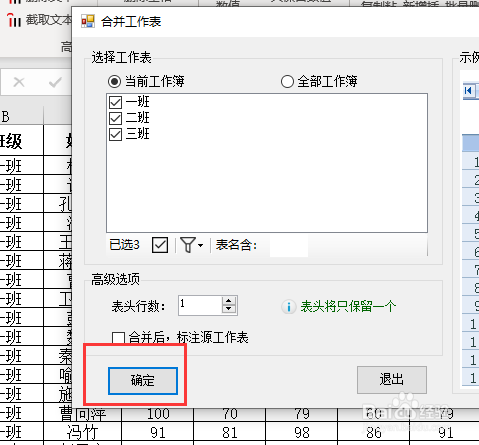Uncheck the 一班 worksheet checkbox
The height and width of the screenshot is (445, 479).
[x=116, y=102]
